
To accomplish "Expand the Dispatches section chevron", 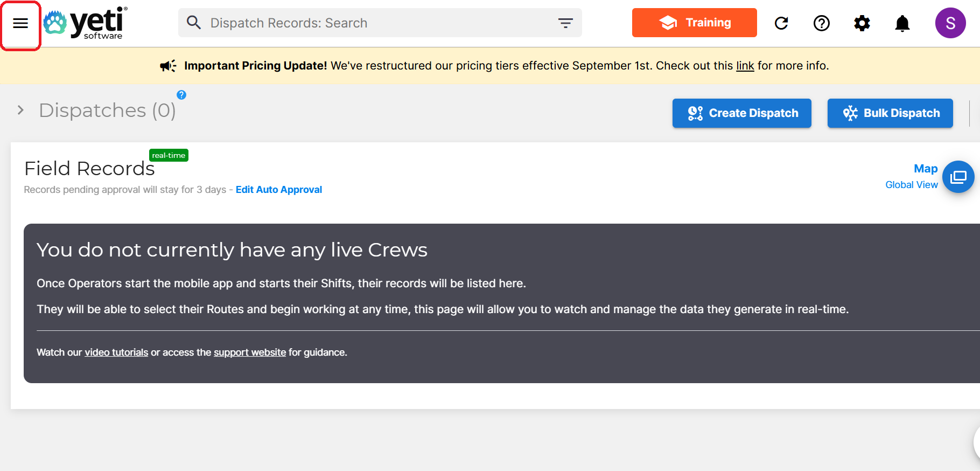I will (x=20, y=110).
